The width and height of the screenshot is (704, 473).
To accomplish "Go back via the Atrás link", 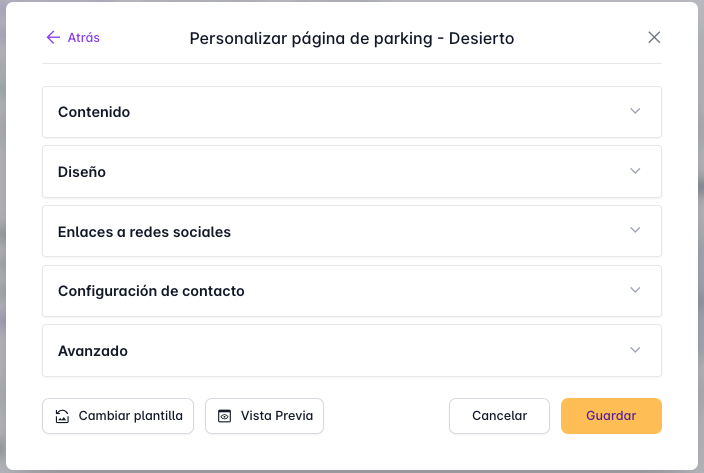I will (x=83, y=38).
